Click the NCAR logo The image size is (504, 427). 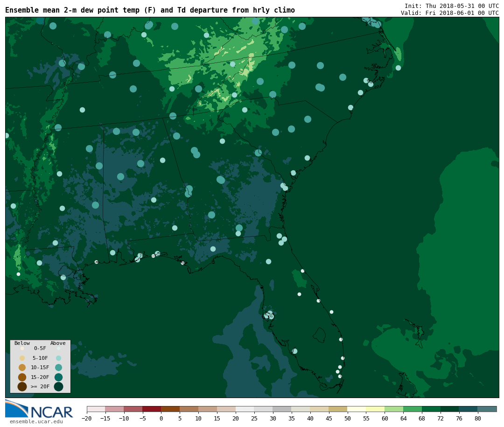tap(39, 409)
